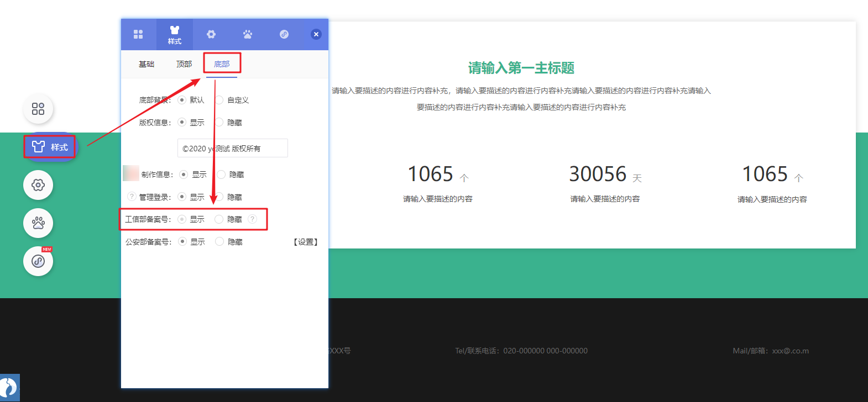Viewport: 868px width, 402px height.
Task: Select 自定义 for 底部背景
Action: 219,100
